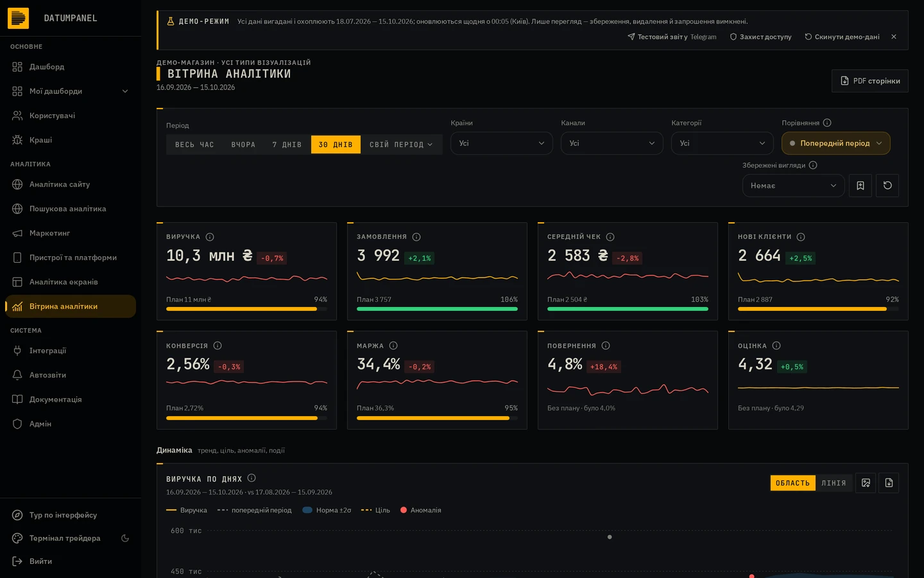Open the Канали dropdown

click(x=612, y=143)
